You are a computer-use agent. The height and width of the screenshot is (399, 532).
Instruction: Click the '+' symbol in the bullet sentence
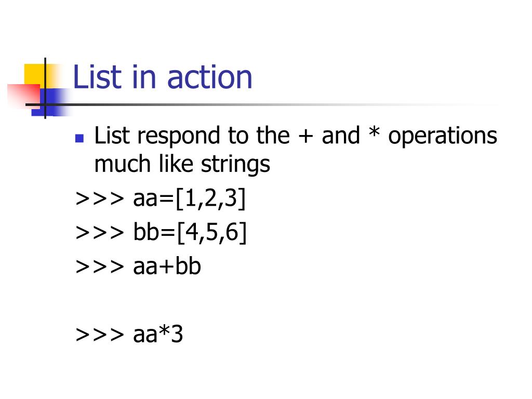(x=305, y=136)
